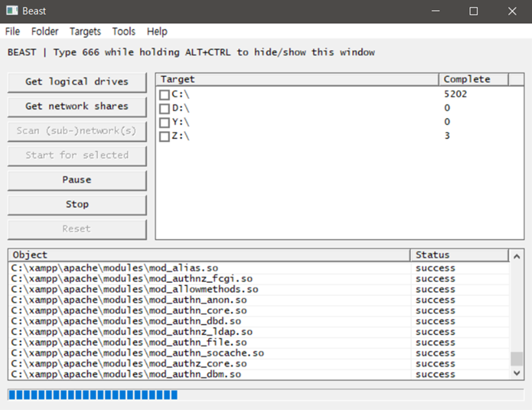Open the File menu
The height and width of the screenshot is (410, 532).
coord(12,32)
